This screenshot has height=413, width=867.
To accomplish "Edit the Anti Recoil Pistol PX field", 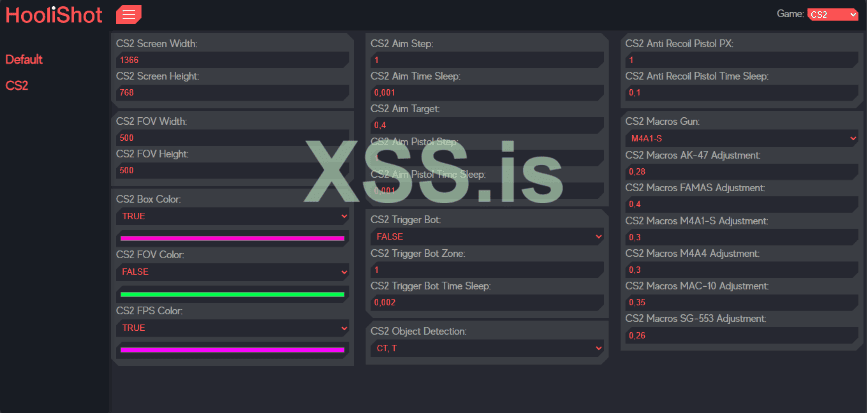I will point(741,60).
